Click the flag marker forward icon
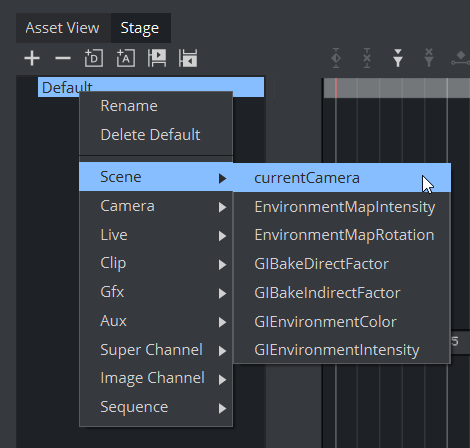 pyautogui.click(x=157, y=58)
